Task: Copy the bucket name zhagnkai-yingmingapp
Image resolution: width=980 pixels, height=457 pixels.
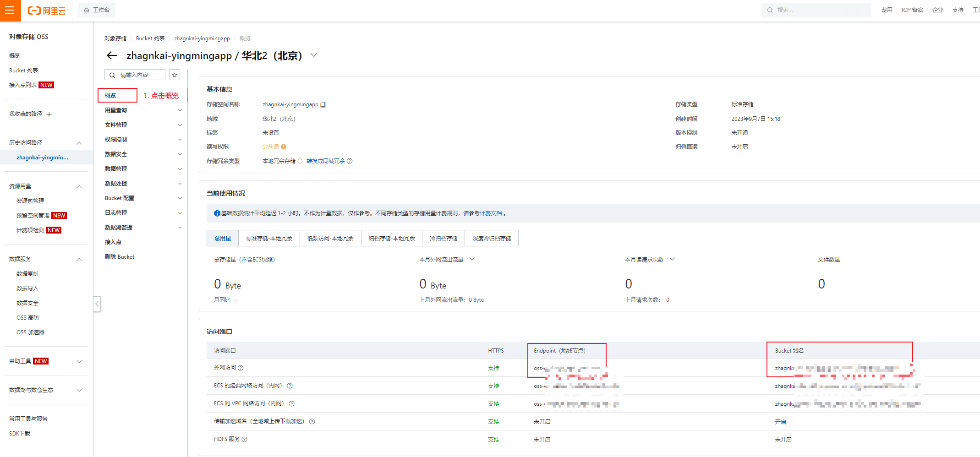Action: (323, 104)
